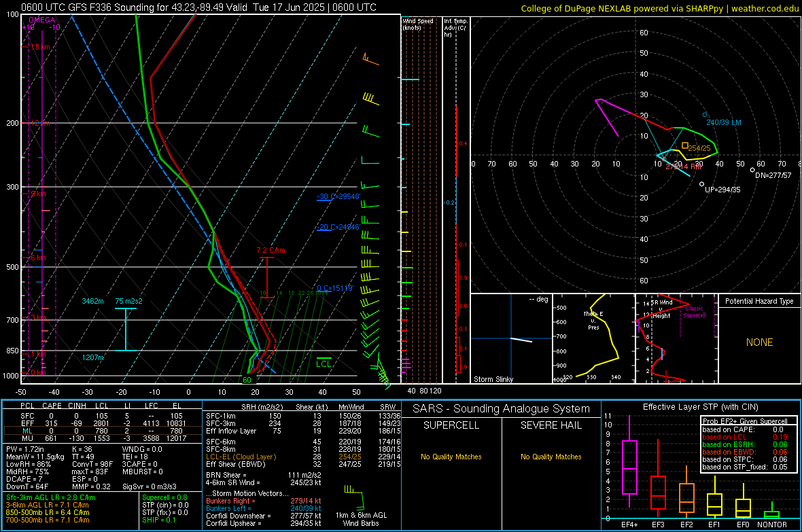802x532 pixels.
Task: Click the PW = 1.72in value
Action: click(x=25, y=449)
